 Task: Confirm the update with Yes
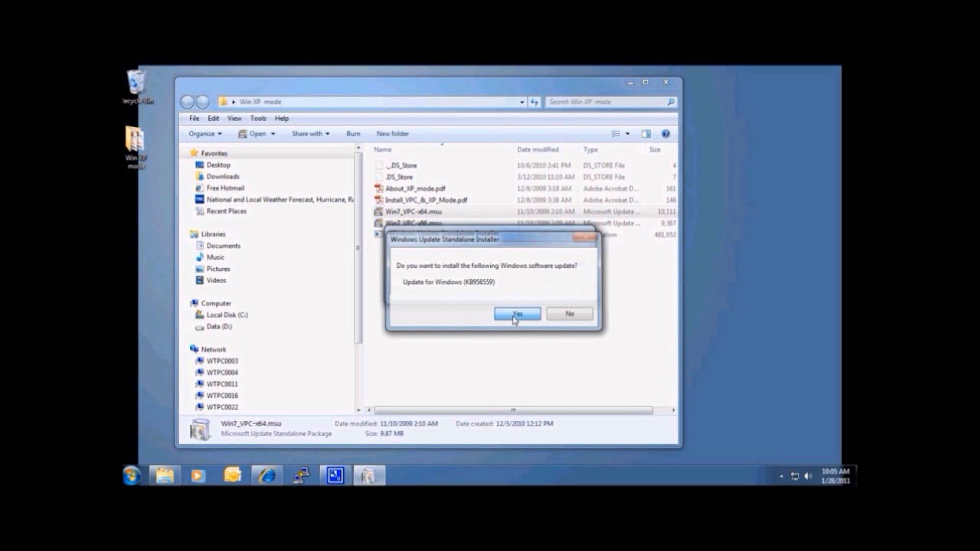tap(518, 314)
